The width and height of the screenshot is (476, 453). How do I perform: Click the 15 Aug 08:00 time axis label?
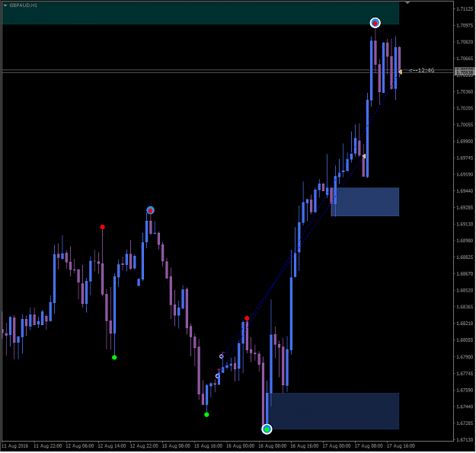tap(176, 445)
